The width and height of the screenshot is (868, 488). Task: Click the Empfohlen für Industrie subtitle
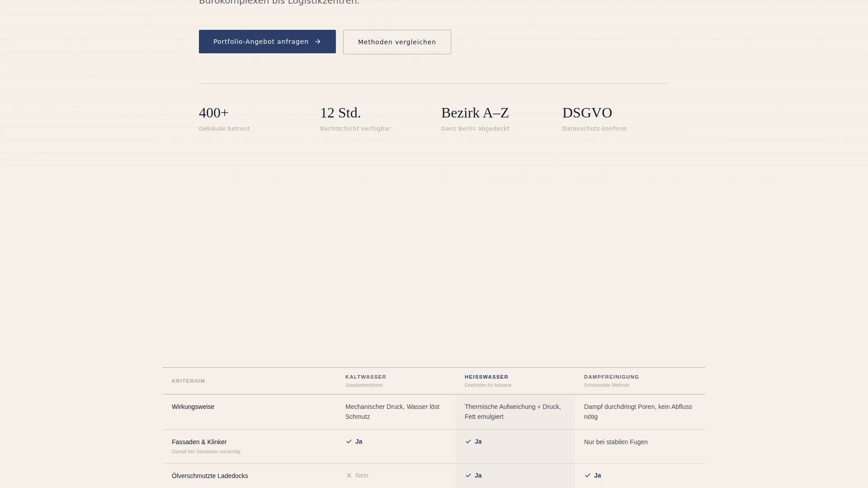coord(488,385)
